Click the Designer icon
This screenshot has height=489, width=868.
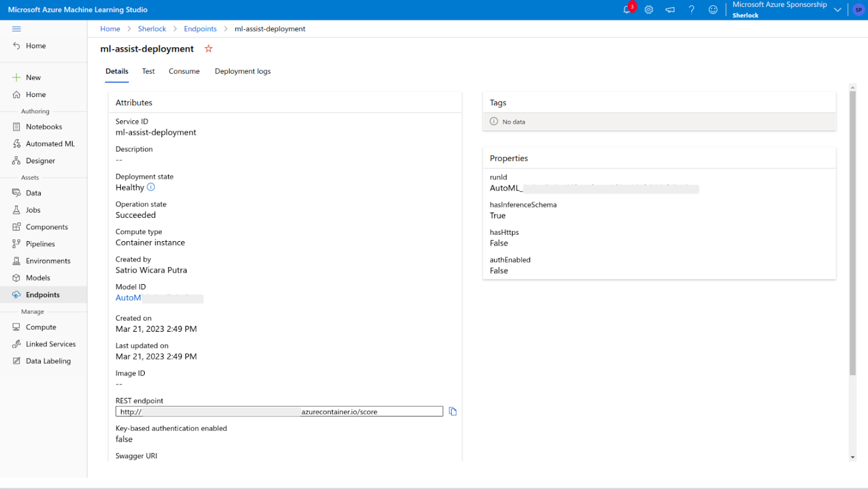tap(16, 160)
